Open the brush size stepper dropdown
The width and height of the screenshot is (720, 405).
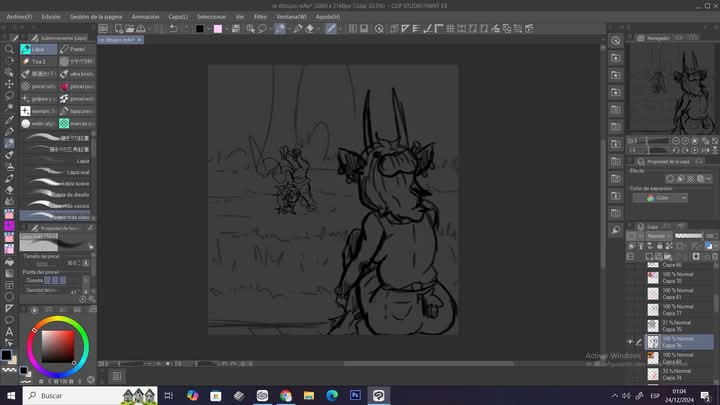point(85,263)
